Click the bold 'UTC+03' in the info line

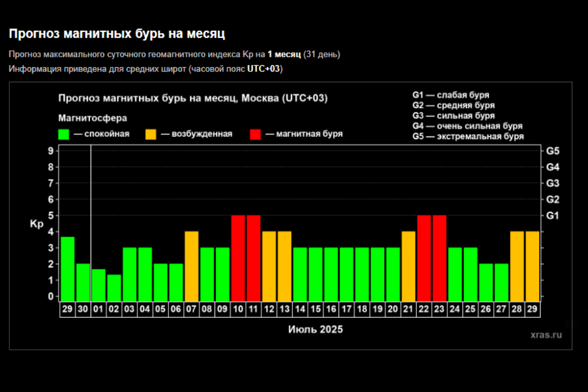[263, 69]
